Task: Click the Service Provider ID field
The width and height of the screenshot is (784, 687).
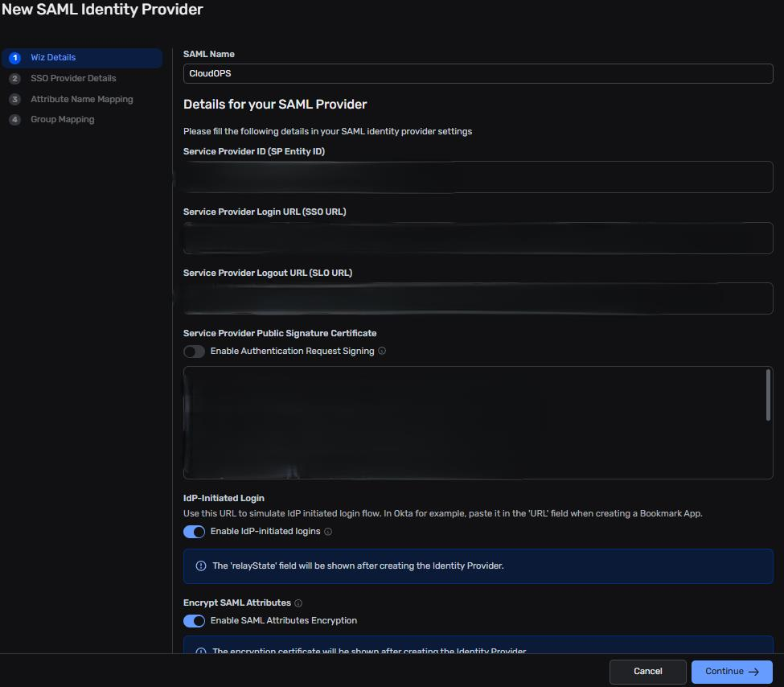Action: 478,177
